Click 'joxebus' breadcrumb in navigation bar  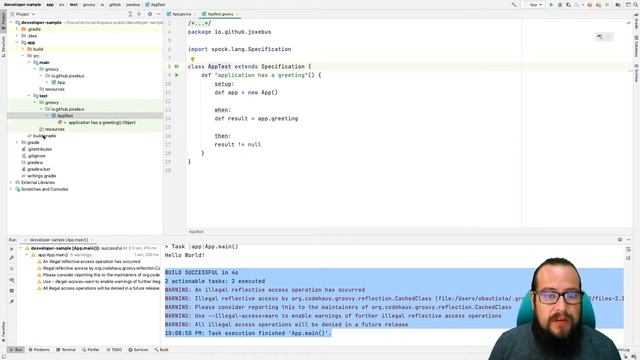[x=133, y=4]
